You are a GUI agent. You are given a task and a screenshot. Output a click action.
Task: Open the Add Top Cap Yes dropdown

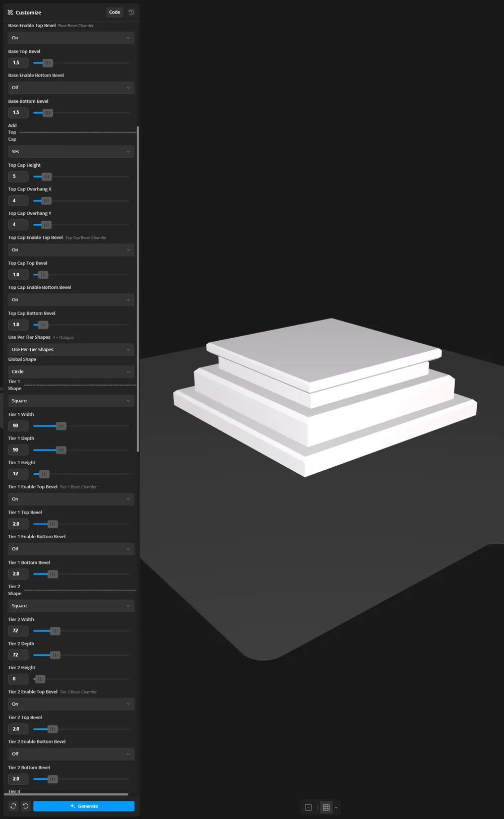pyautogui.click(x=71, y=152)
